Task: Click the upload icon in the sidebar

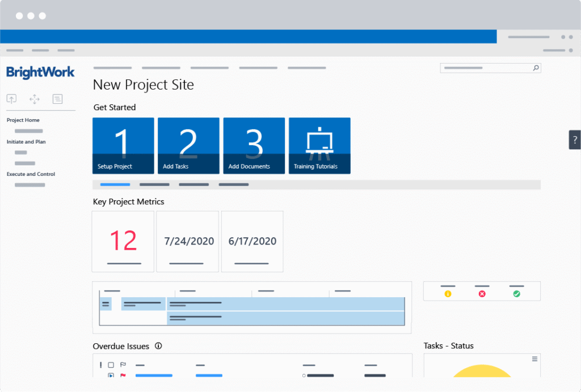Action: 11,99
